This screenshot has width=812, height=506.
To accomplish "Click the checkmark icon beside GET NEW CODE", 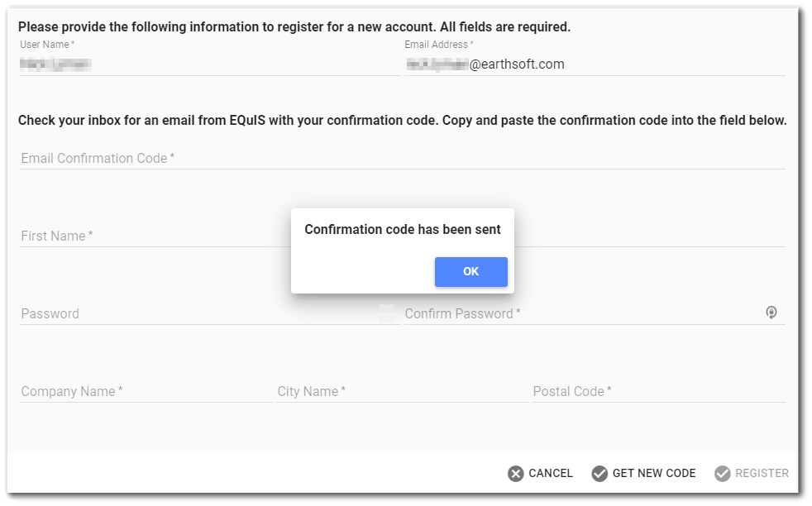I will [600, 473].
